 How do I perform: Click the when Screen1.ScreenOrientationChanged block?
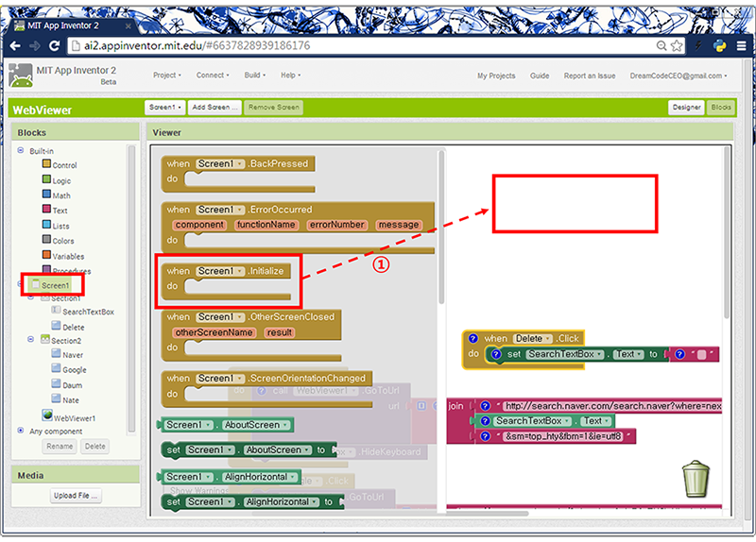click(266, 389)
